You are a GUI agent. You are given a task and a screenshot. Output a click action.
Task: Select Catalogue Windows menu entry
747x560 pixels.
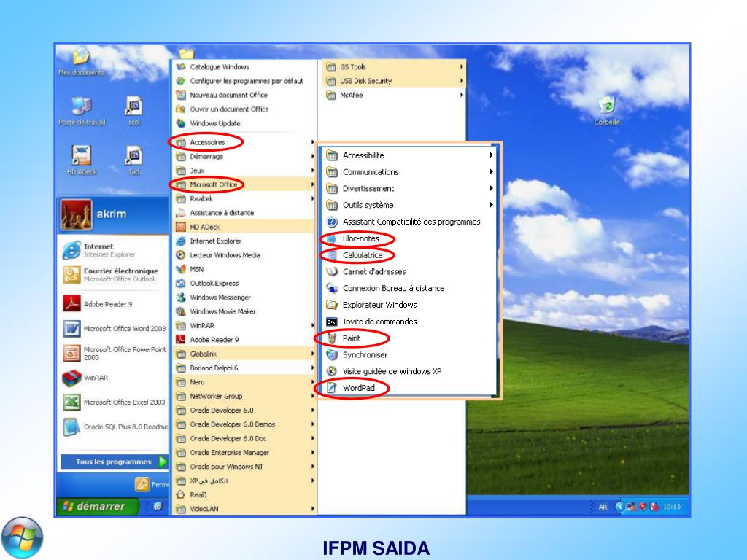[x=244, y=67]
